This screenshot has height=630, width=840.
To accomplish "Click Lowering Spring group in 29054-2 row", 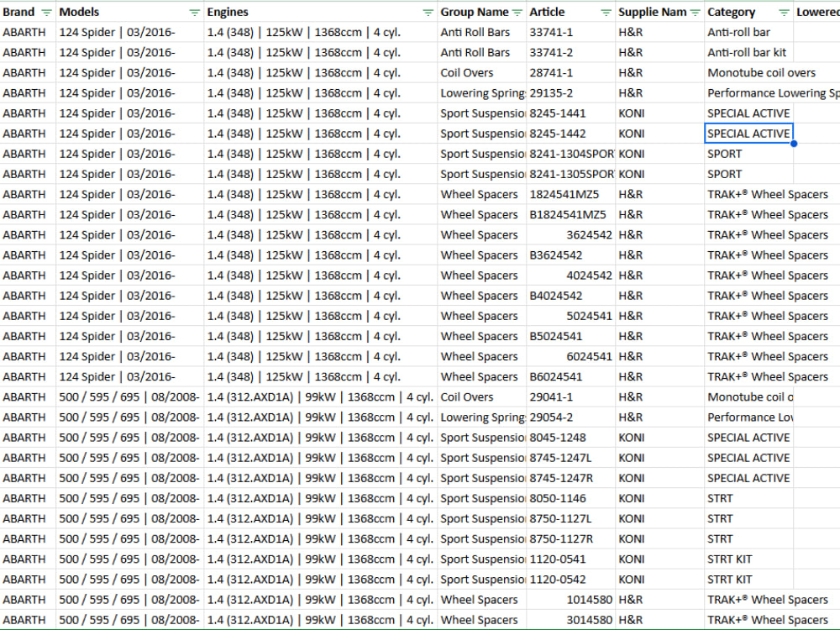I will 481,417.
